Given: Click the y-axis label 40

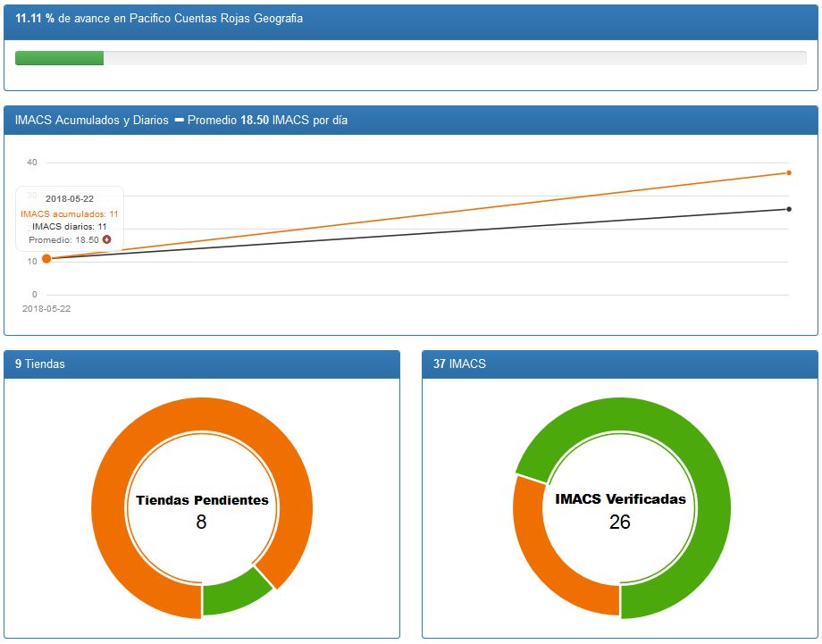Looking at the screenshot, I should [x=32, y=163].
